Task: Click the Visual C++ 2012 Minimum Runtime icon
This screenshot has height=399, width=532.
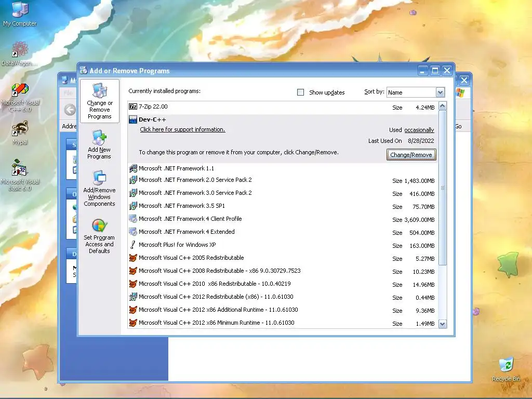Action: point(133,323)
